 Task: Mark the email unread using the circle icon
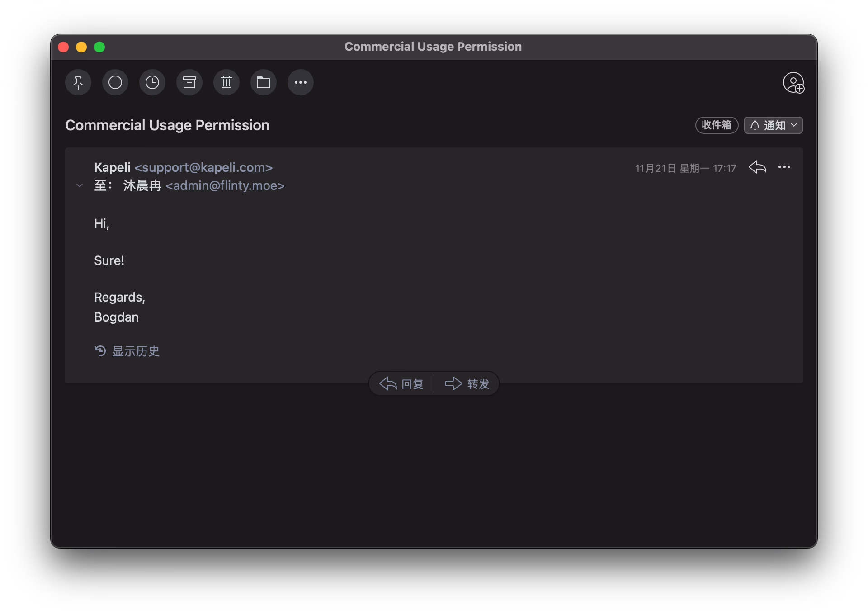click(x=115, y=82)
